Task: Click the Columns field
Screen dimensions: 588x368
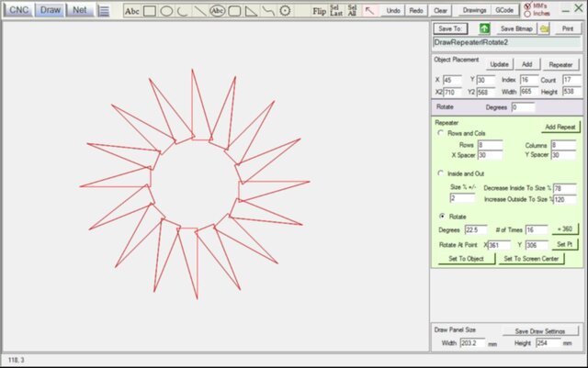Action: click(x=563, y=145)
